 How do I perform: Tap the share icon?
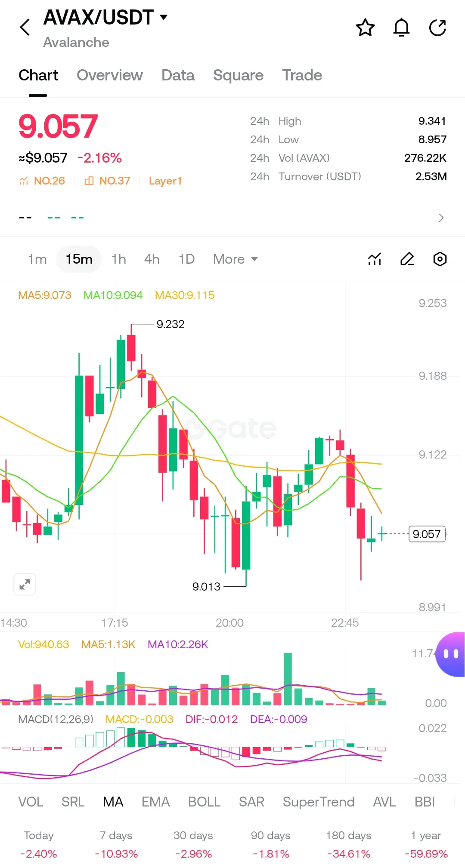(x=437, y=28)
